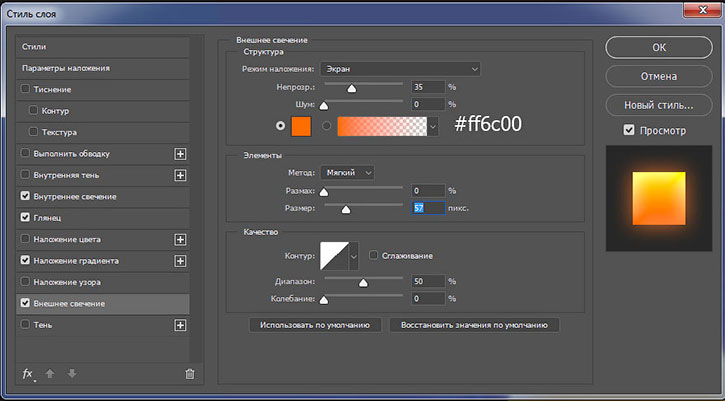Add another stroke via plus icon beside Выполнить обводку
This screenshot has height=401, width=725.
pyautogui.click(x=180, y=154)
